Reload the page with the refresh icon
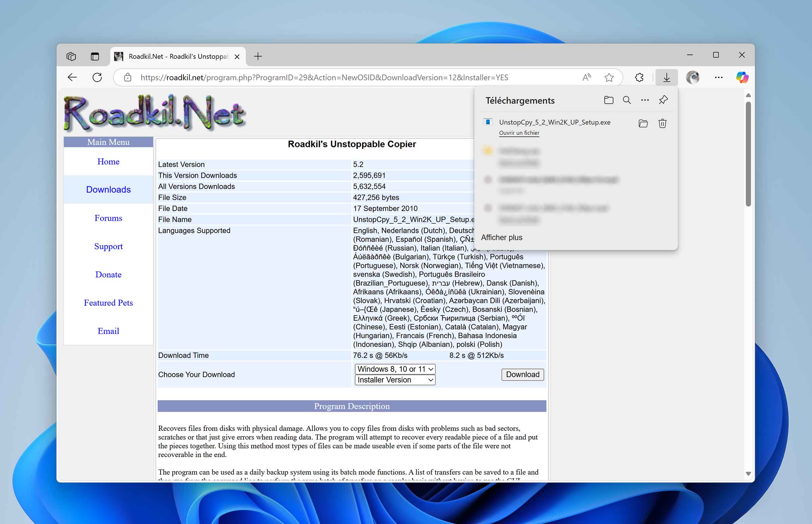The image size is (812, 524). tap(97, 77)
